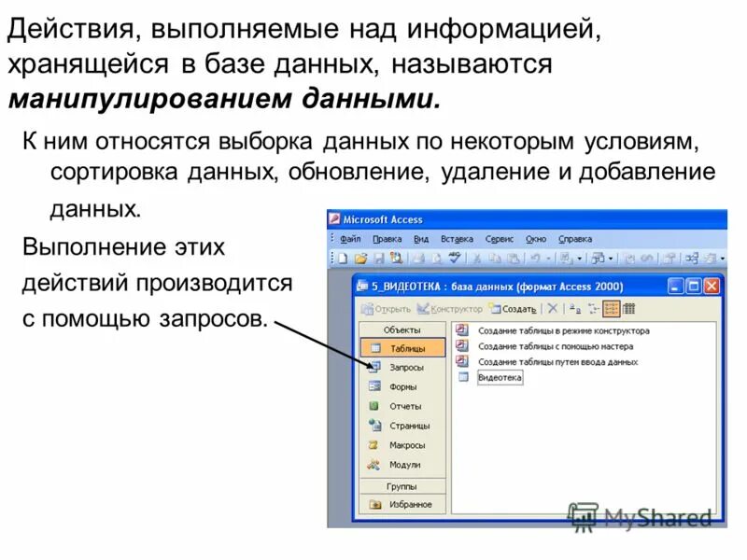The width and height of the screenshot is (747, 560).
Task: Open the Сервис menu
Action: tap(499, 239)
